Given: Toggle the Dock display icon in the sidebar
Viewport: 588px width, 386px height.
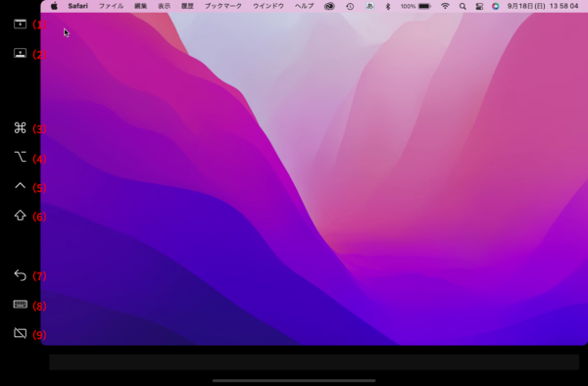Looking at the screenshot, I should point(21,53).
